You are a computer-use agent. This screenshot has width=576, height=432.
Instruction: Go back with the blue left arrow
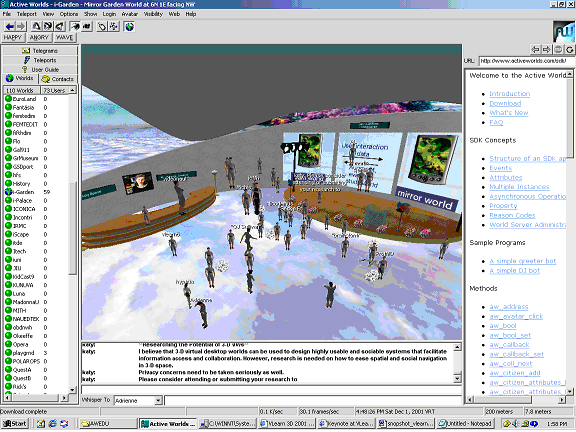[10, 26]
